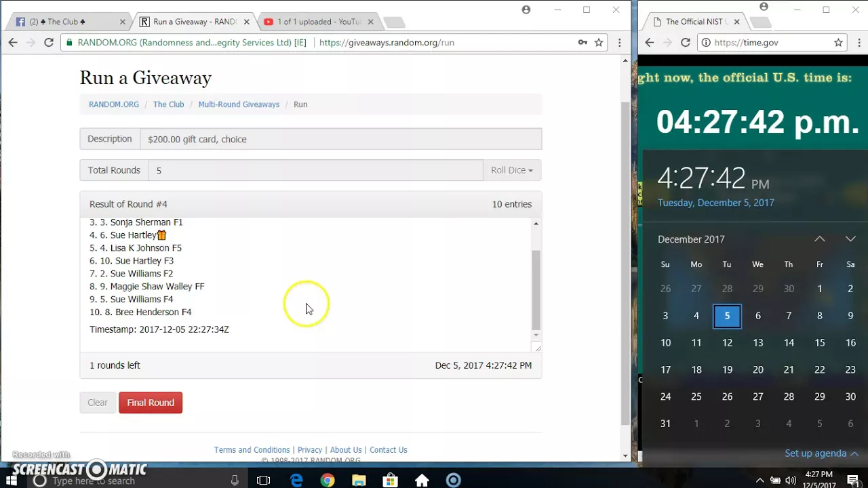Open the Privacy footer link
Screen dimensions: 868x488
pos(310,450)
